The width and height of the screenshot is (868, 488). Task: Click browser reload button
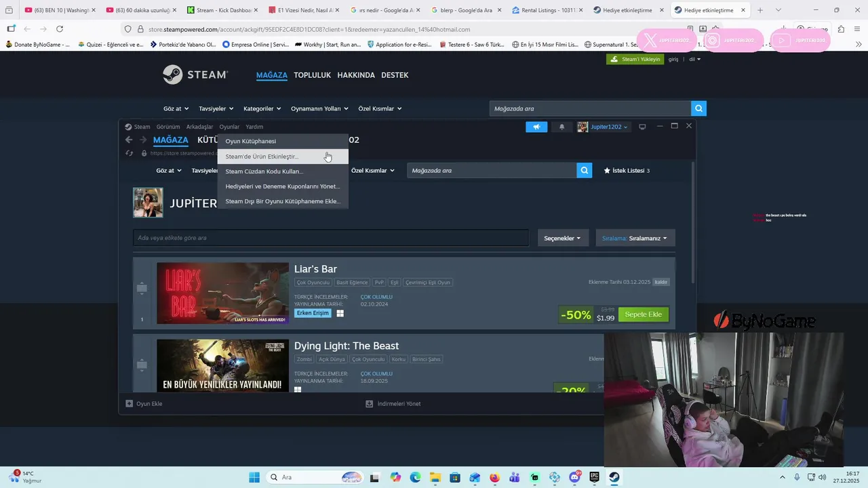click(x=60, y=29)
